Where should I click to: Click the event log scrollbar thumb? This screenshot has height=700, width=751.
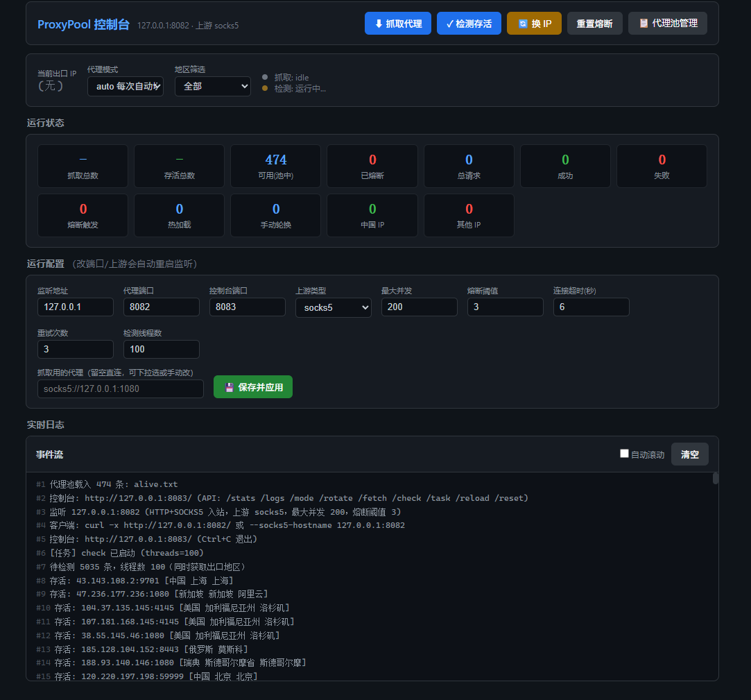tap(715, 478)
